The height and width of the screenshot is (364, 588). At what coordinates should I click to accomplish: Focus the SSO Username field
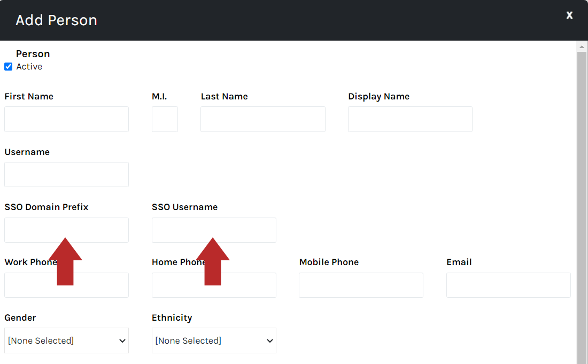(214, 230)
